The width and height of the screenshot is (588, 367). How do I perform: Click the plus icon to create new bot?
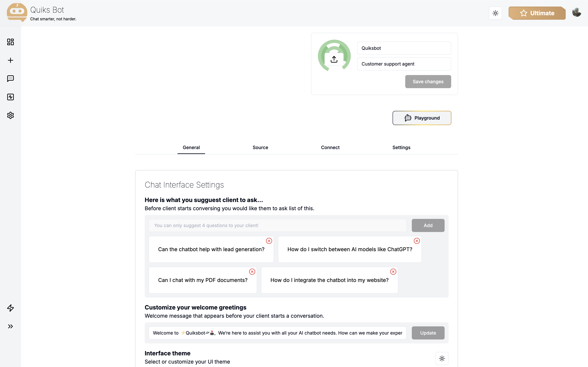(x=10, y=60)
